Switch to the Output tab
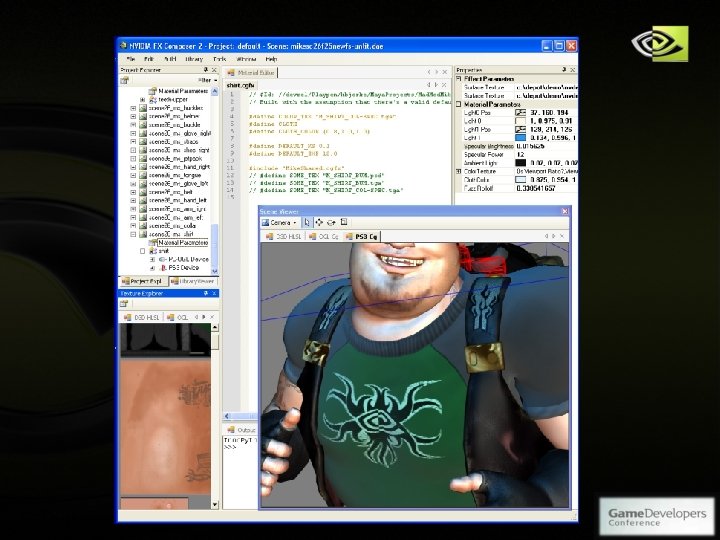The height and width of the screenshot is (540, 720). (242, 430)
